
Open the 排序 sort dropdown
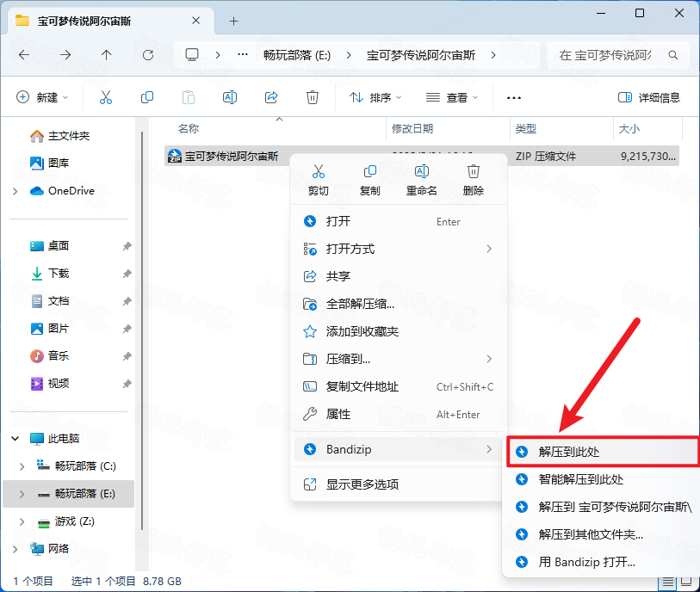[375, 97]
